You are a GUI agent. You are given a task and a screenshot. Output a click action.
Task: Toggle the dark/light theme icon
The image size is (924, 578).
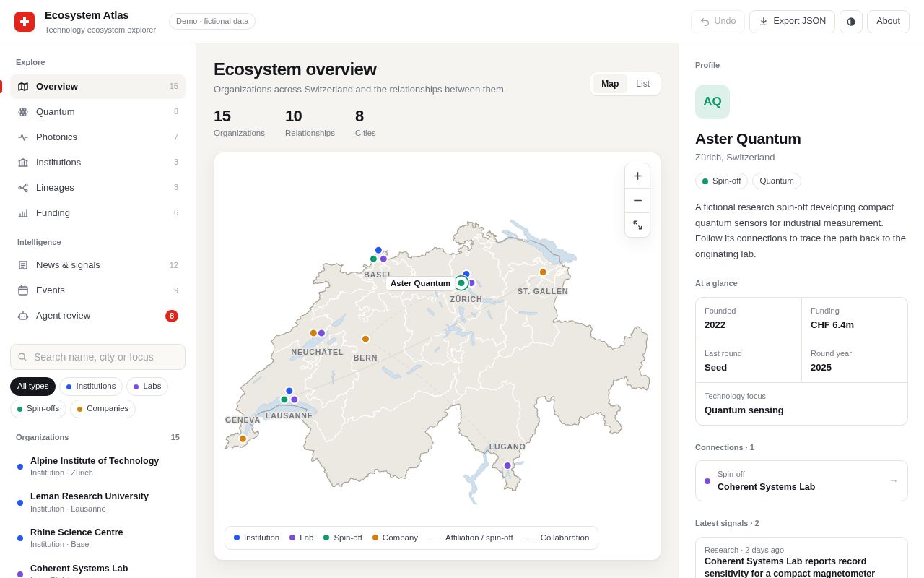pos(851,22)
